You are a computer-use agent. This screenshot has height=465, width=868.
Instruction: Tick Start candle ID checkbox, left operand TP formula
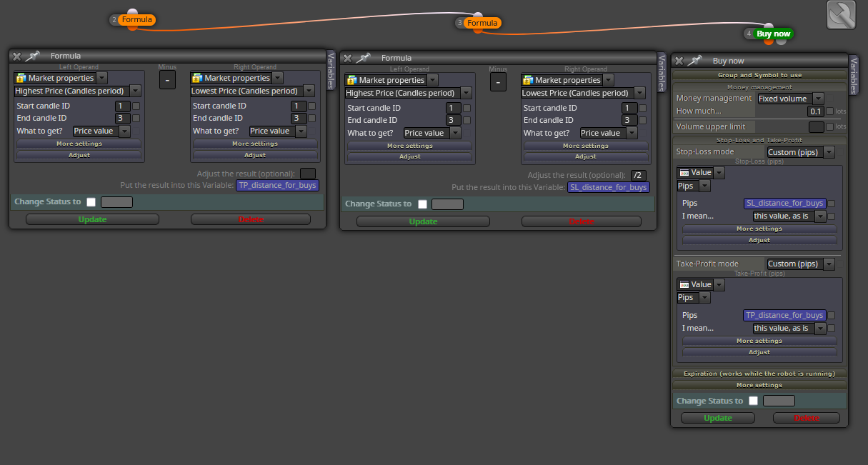click(136, 106)
